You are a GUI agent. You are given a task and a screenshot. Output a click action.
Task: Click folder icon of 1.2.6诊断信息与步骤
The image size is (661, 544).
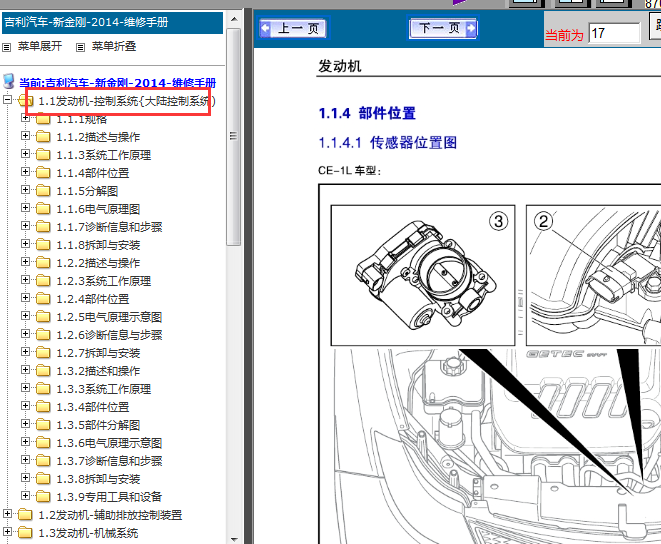[x=43, y=335]
